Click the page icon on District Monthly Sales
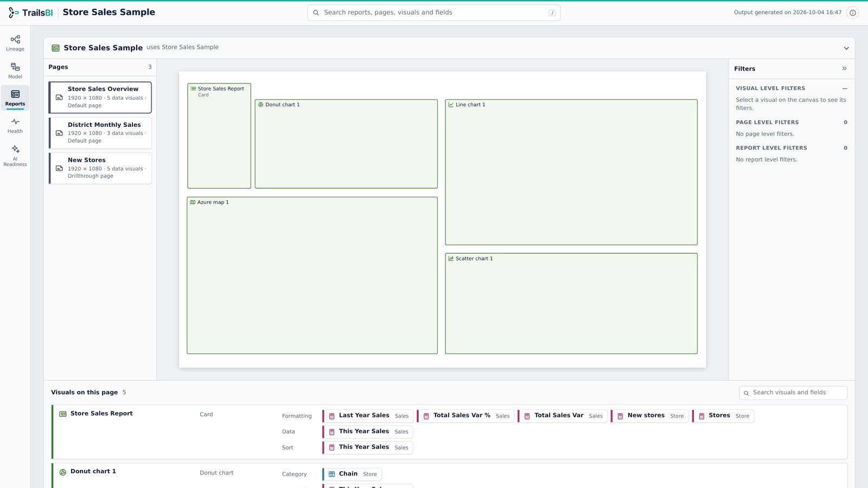This screenshot has width=868, height=488. 59,133
